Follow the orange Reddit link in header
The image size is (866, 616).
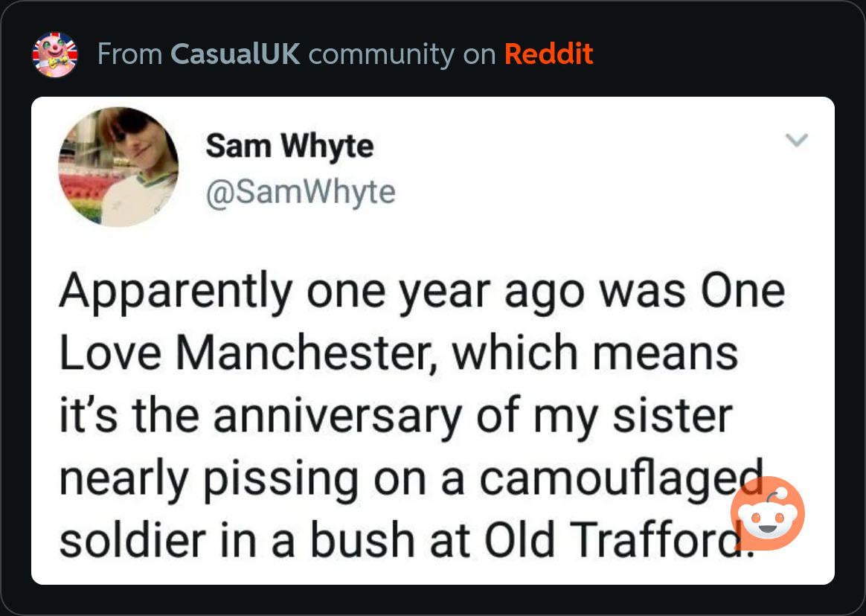coord(548,54)
